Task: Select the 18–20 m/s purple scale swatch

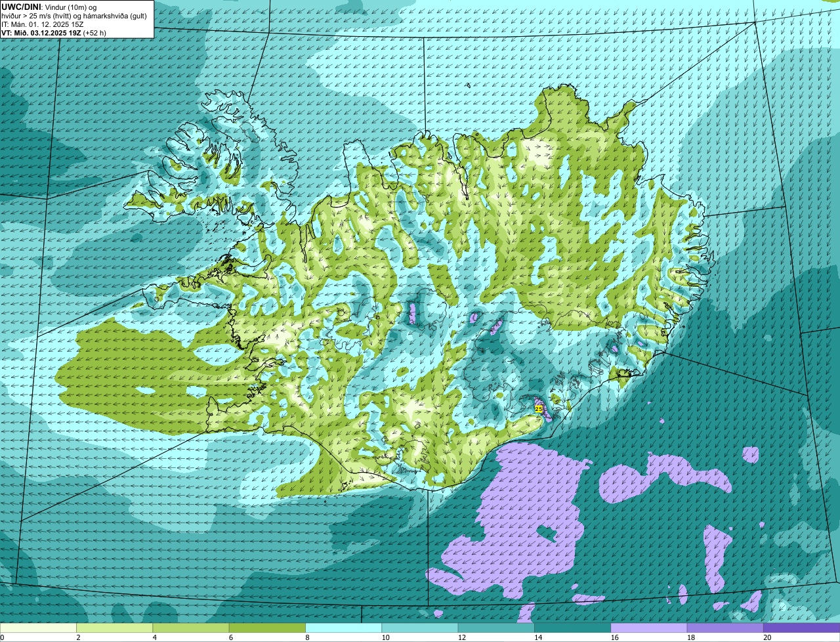Action: tap(725, 628)
